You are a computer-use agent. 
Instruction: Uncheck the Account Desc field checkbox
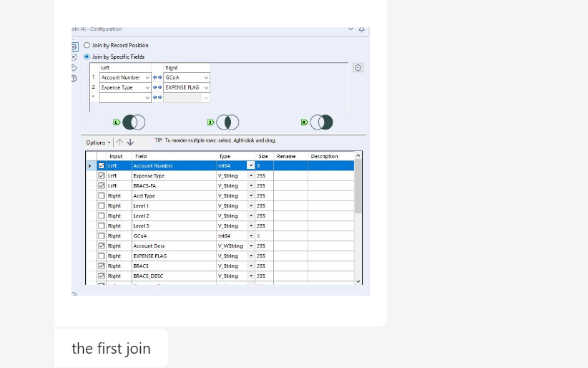(x=102, y=246)
